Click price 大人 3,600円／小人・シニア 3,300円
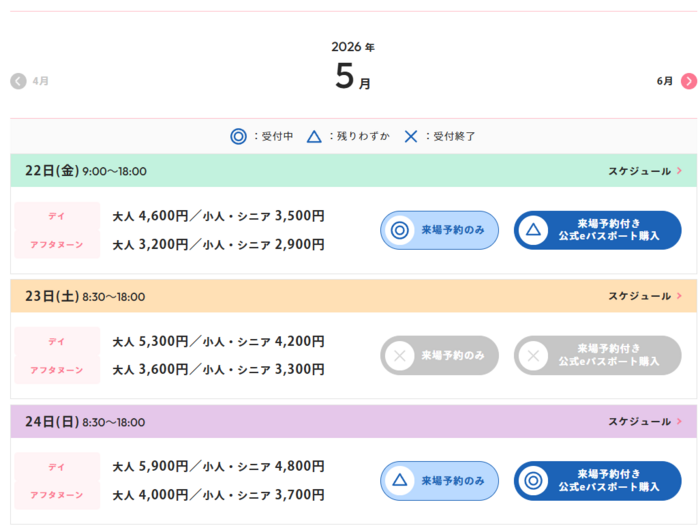 [218, 370]
